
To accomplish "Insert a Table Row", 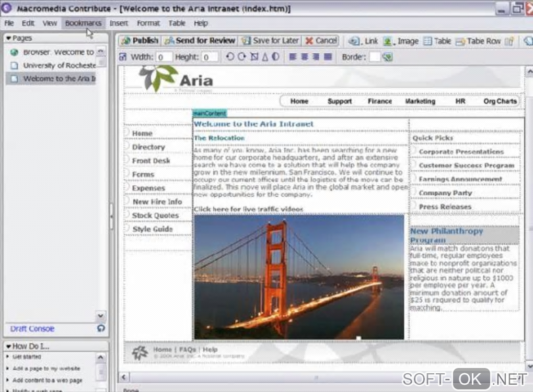I will click(x=478, y=41).
